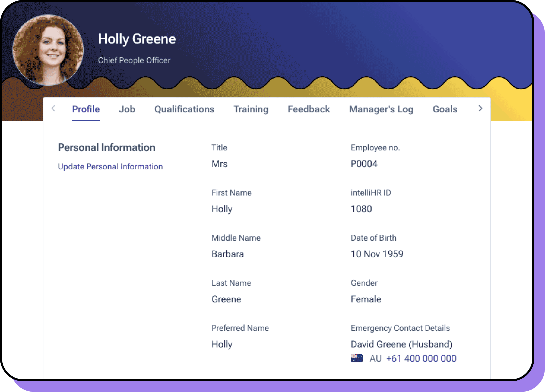Click the Holly Greene name heading

pos(137,39)
